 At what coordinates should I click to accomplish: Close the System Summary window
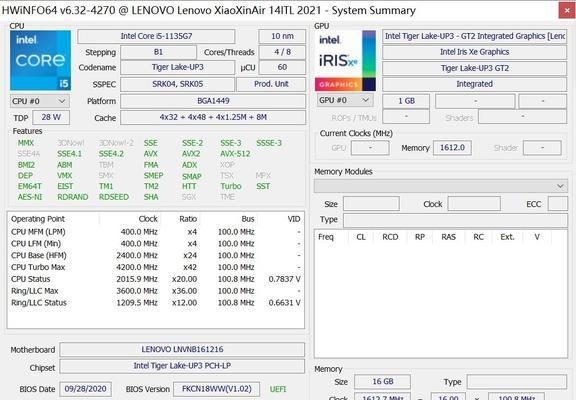click(567, 11)
